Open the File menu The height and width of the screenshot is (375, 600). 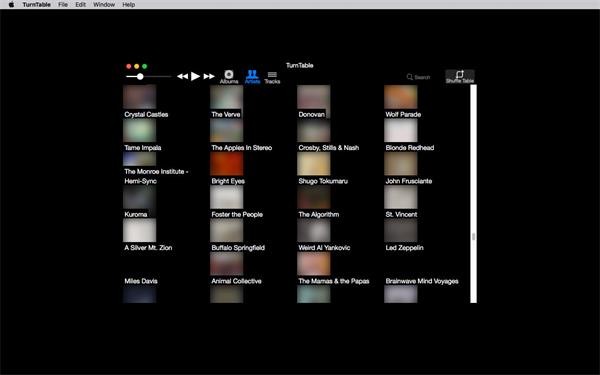pyautogui.click(x=63, y=5)
